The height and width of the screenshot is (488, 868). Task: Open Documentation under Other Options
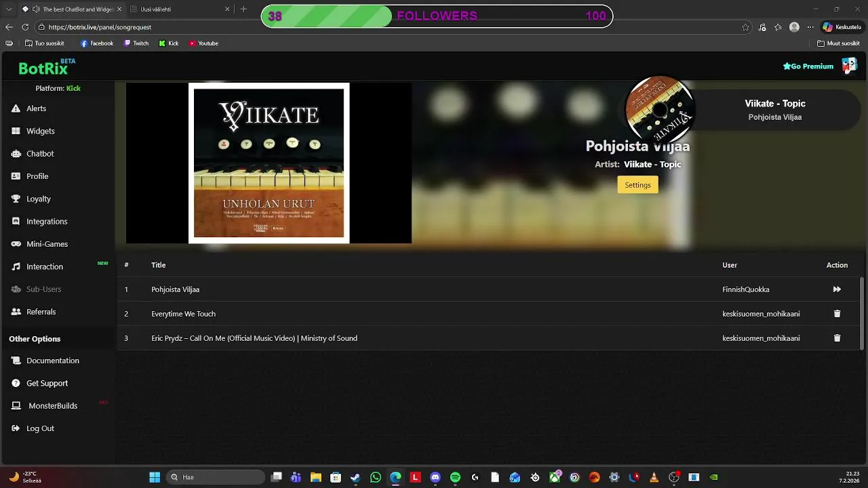point(45,361)
